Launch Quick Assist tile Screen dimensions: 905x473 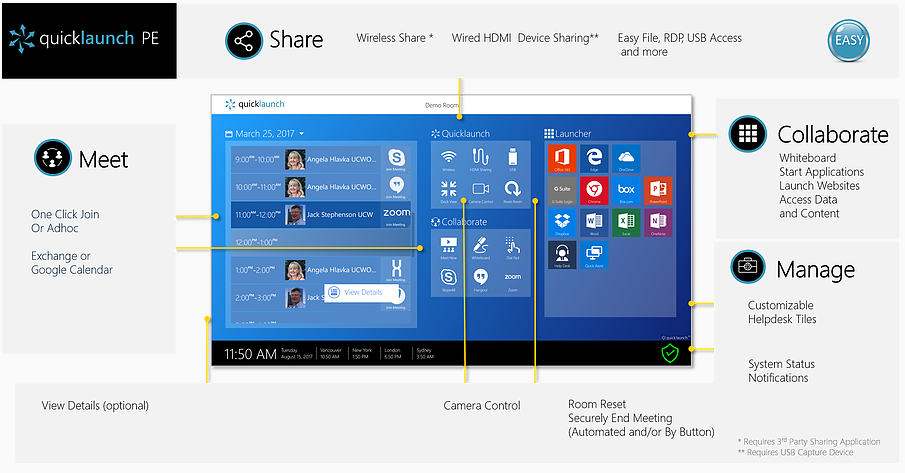tap(594, 255)
